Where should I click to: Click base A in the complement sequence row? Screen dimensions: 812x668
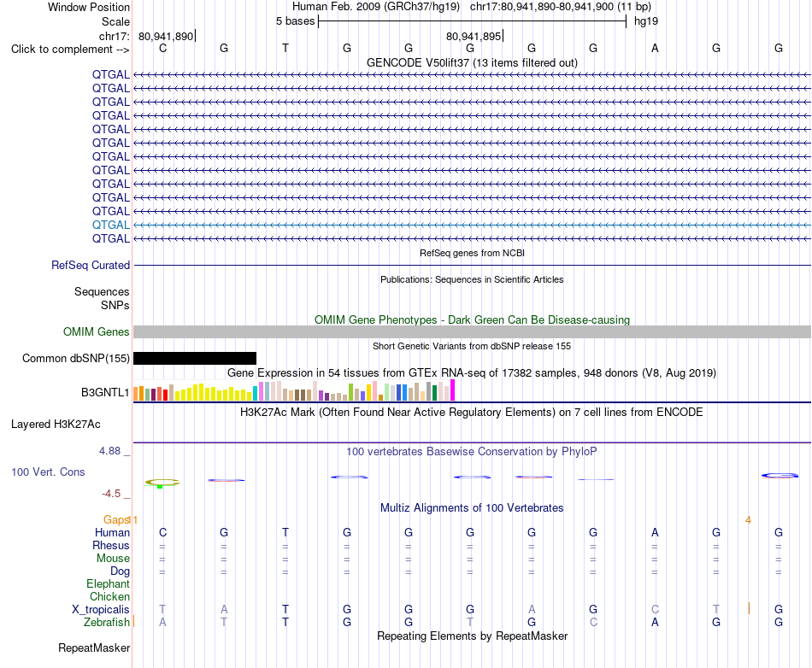[655, 48]
